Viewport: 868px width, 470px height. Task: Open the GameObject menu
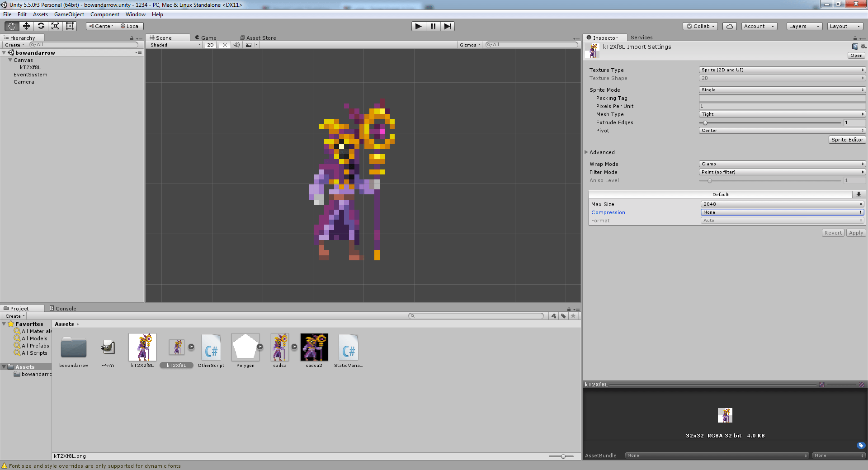(69, 14)
